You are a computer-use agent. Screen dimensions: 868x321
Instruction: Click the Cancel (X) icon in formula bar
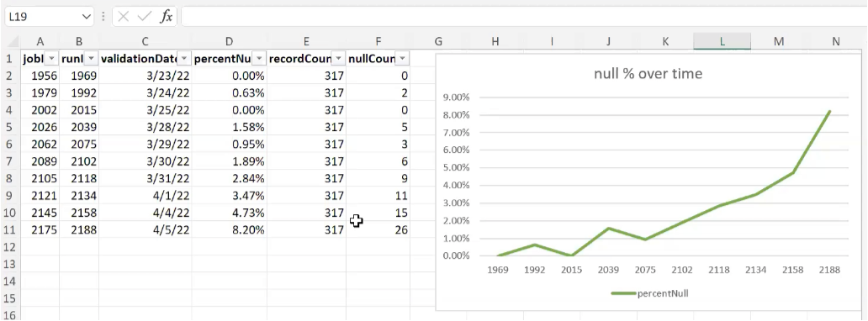(x=124, y=17)
